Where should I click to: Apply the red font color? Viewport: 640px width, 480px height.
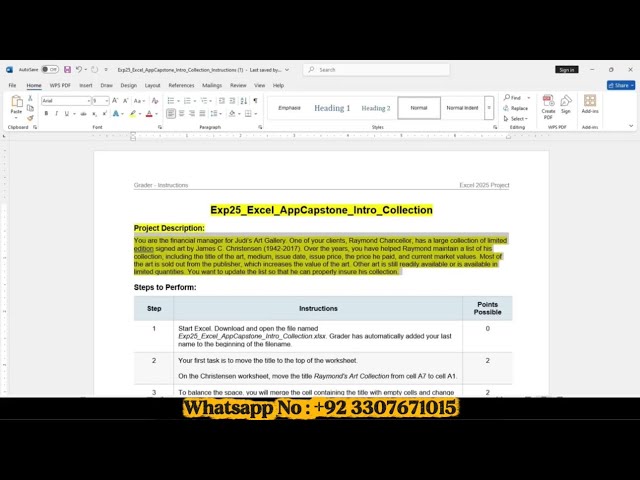149,113
